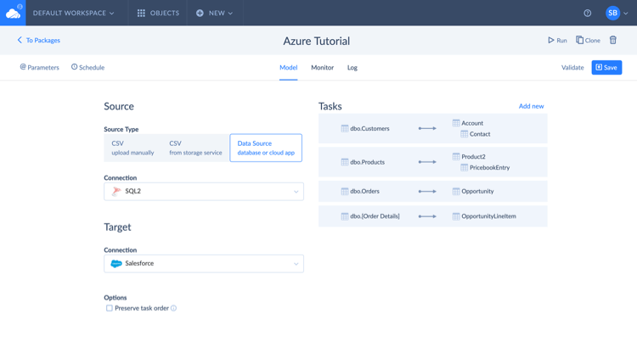Click the dbo.Customers mapping arrow
Screen dimensions: 637x364
tap(427, 128)
